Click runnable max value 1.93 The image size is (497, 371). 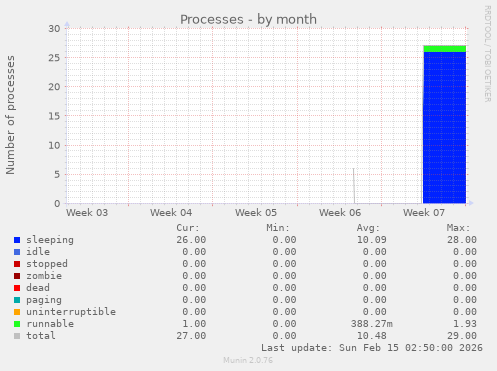tap(465, 324)
